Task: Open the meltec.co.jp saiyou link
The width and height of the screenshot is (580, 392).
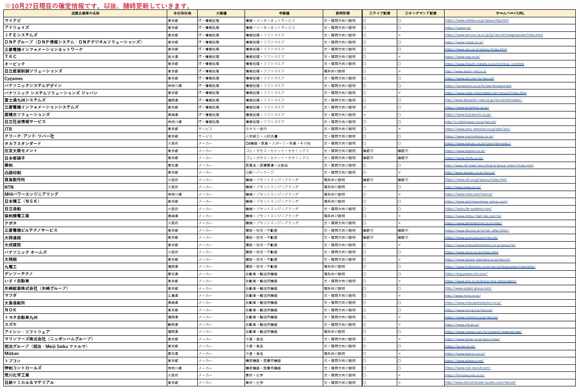Action: (x=476, y=21)
